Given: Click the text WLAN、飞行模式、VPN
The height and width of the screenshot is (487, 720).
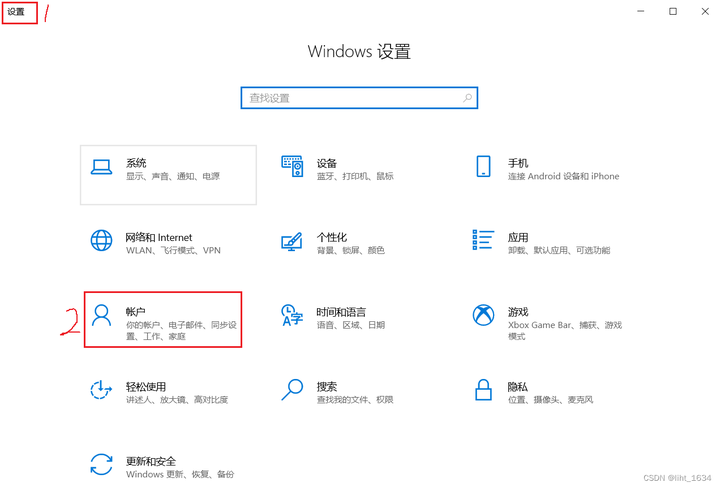Looking at the screenshot, I should coord(173,251).
